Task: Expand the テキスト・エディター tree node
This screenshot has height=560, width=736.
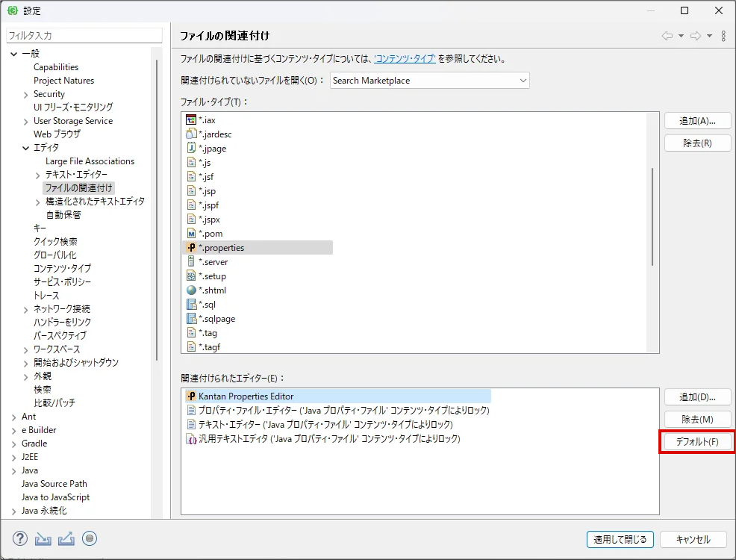Action: [38, 175]
